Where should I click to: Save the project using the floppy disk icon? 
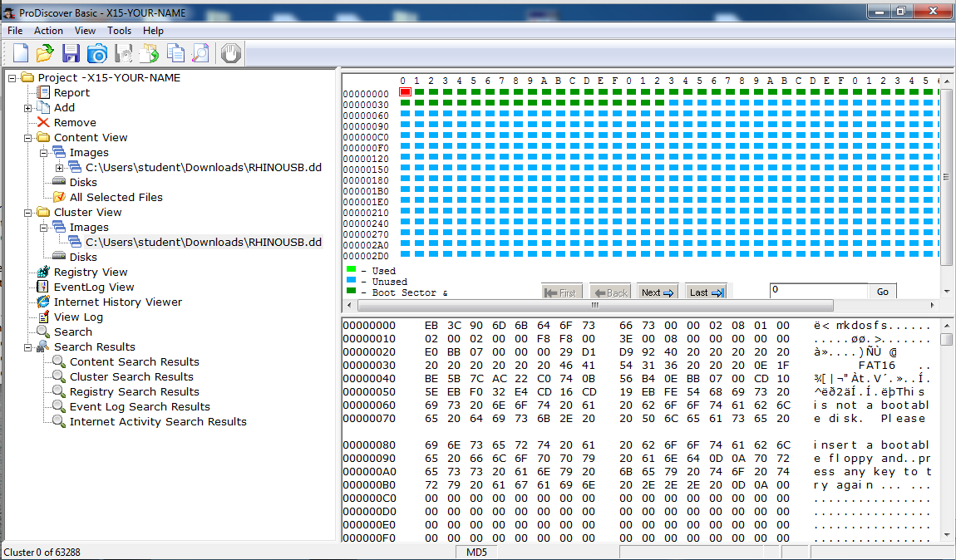[71, 54]
